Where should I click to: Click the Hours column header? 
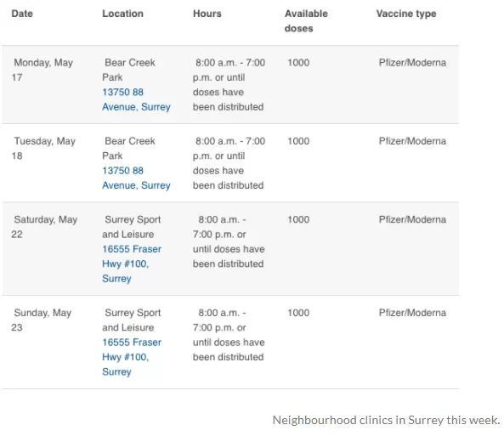coord(207,14)
